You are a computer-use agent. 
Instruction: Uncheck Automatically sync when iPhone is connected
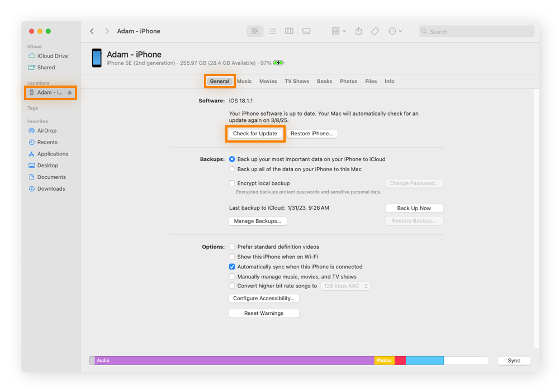[x=232, y=267]
